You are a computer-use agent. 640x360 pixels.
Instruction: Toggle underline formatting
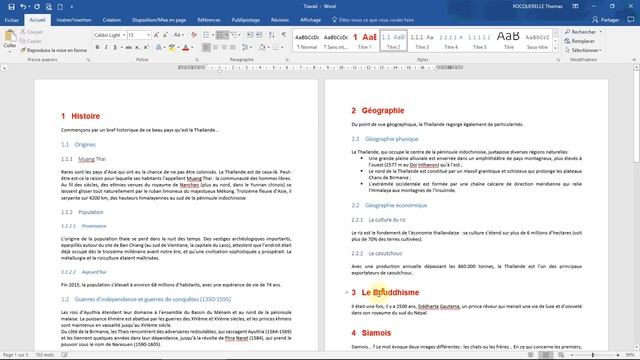pyautogui.click(x=115, y=47)
